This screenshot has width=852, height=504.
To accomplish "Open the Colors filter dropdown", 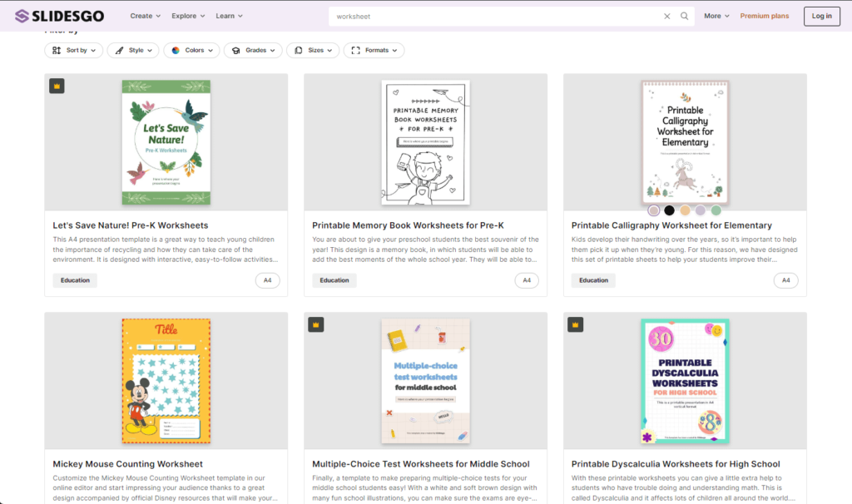I will tap(191, 51).
